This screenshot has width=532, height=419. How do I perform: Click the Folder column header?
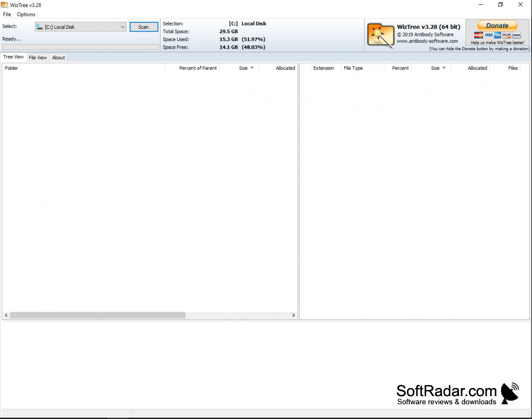83,68
